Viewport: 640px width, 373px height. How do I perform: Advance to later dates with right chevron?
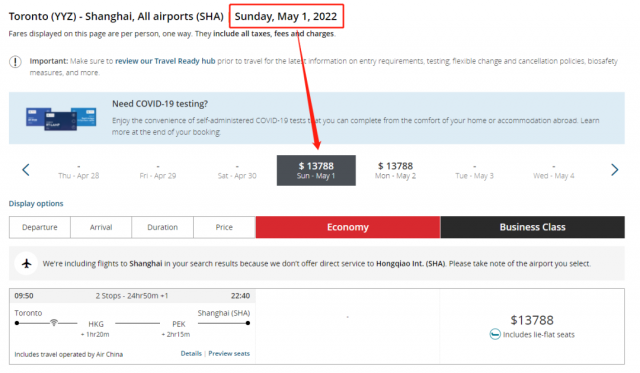(x=615, y=170)
